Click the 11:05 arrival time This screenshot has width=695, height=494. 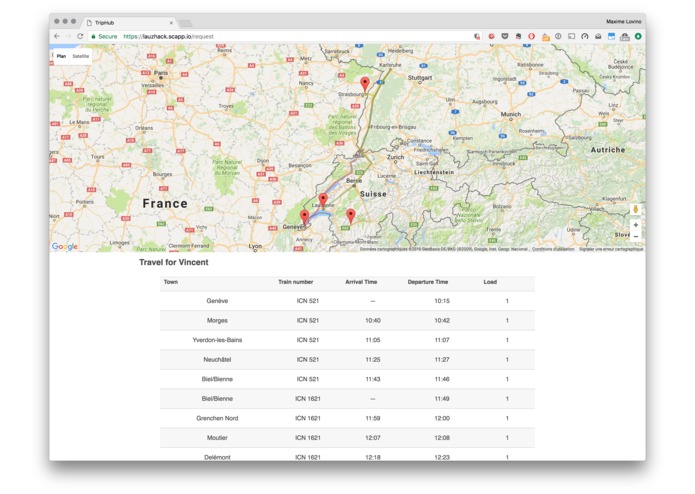(x=373, y=340)
